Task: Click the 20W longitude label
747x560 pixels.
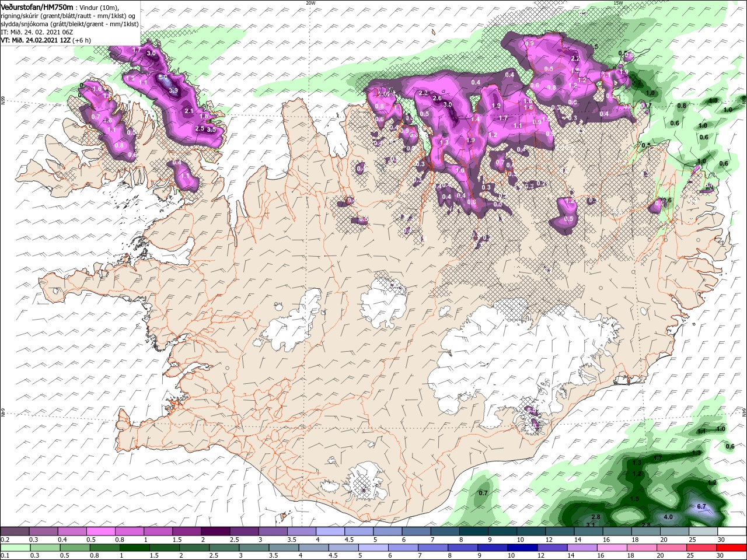Action: pyautogui.click(x=310, y=3)
